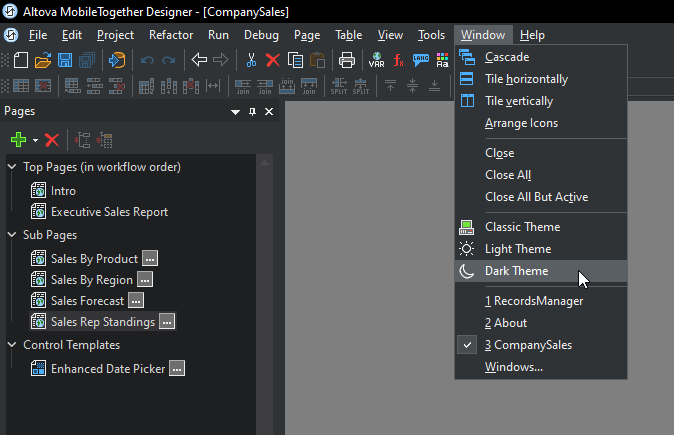This screenshot has height=435, width=674.
Task: Copy selection to clipboard
Action: click(x=295, y=60)
